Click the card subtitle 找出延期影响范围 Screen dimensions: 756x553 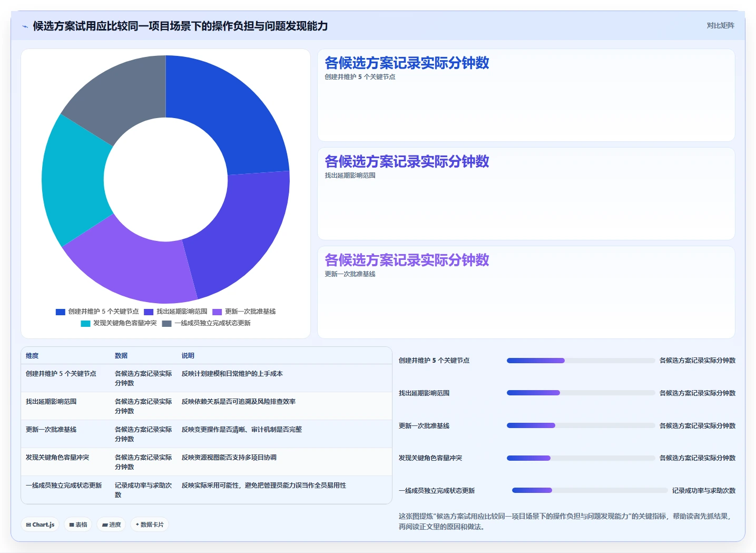click(350, 176)
